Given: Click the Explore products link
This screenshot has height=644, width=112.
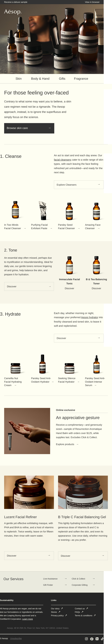Looking at the screenshot, I should point(65,444).
